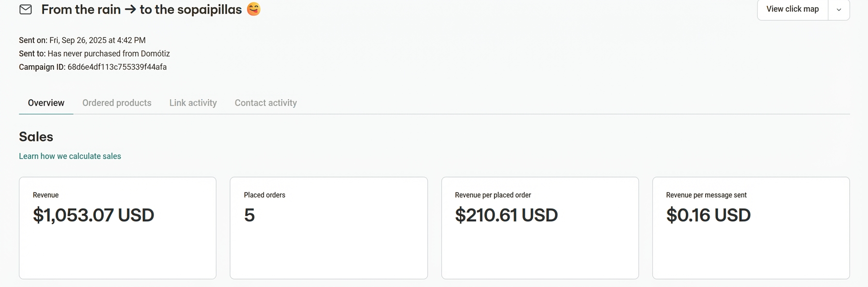Click the $1,053.07 USD revenue figure
The image size is (868, 287).
[93, 215]
